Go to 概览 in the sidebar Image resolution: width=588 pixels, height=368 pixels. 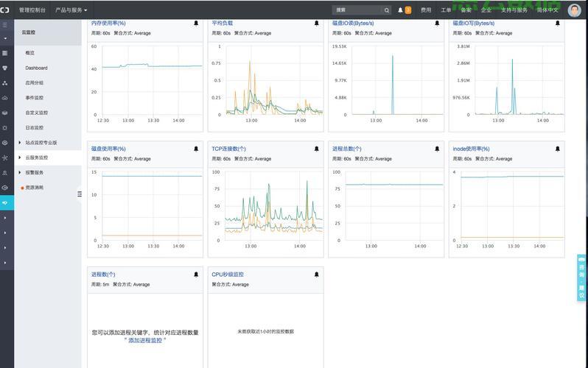point(30,53)
